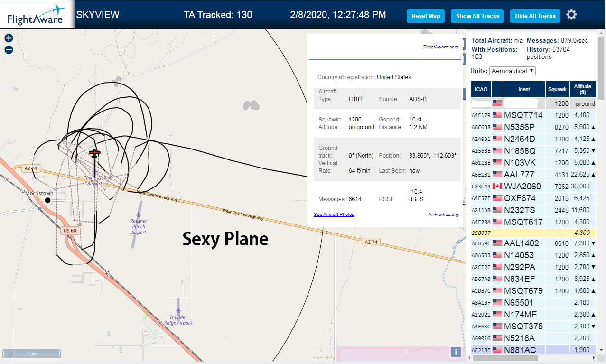Viewport: 606px width, 364px height.
Task: Select aircraft N232TS in list
Action: tap(534, 210)
